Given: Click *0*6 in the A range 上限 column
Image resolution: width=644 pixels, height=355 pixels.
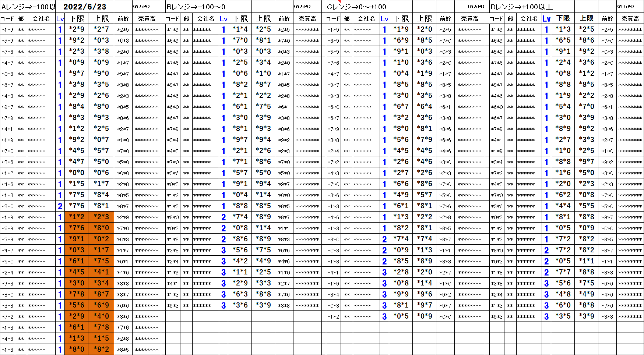Looking at the screenshot, I should pos(101,173).
